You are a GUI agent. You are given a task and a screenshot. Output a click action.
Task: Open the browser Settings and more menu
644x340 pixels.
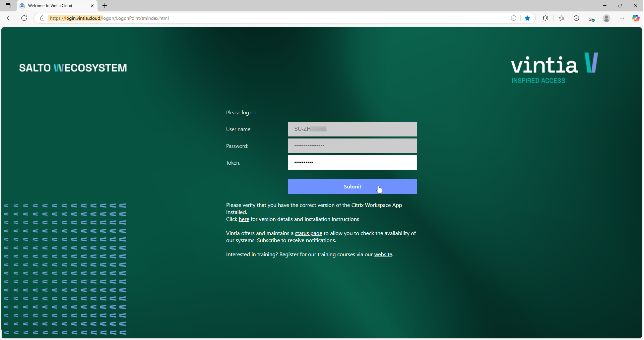(622, 18)
